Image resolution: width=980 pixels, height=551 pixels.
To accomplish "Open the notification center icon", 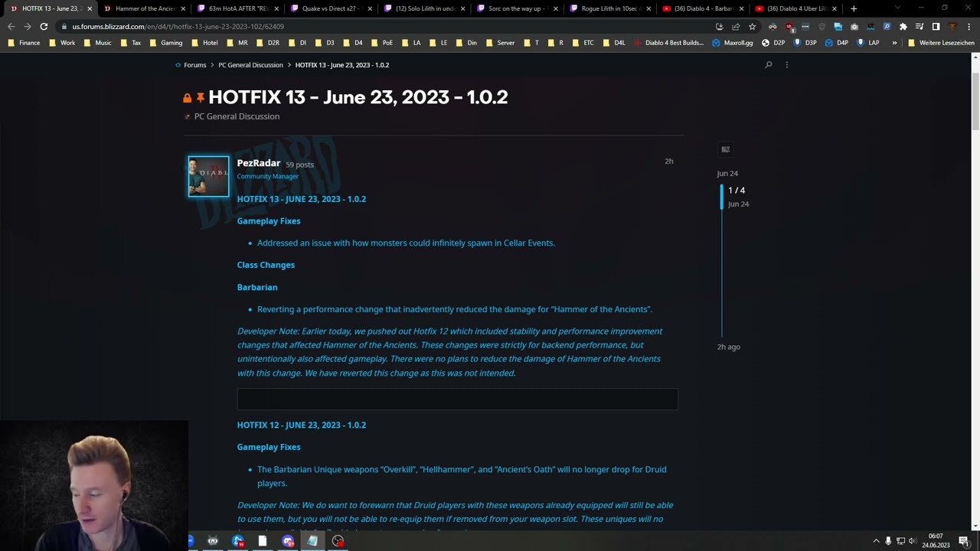I will [964, 541].
